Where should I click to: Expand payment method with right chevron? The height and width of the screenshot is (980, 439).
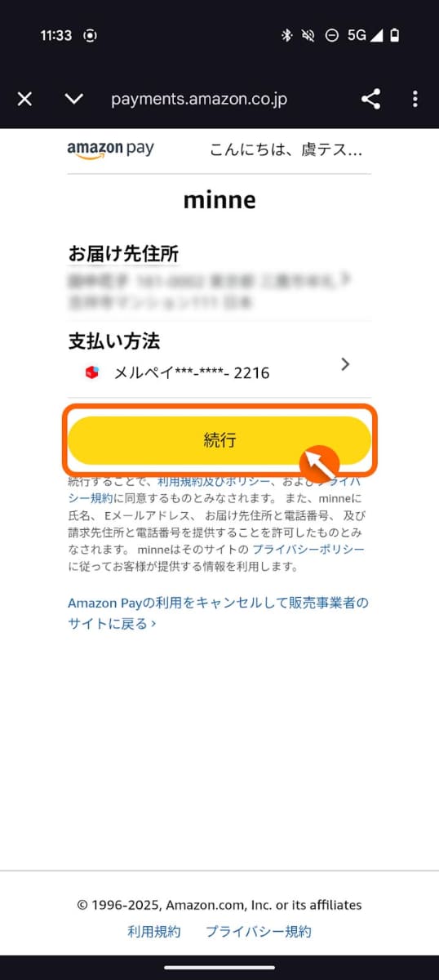[x=345, y=364]
